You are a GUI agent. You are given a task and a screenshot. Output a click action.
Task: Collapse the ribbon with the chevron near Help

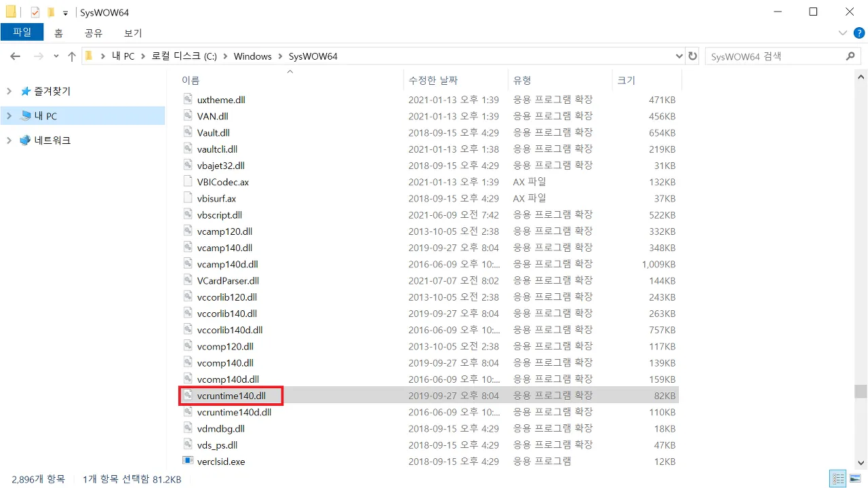(x=842, y=33)
